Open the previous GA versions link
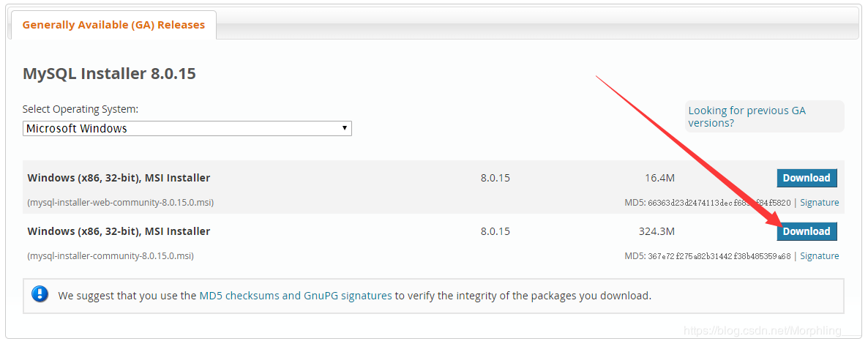 [x=747, y=116]
